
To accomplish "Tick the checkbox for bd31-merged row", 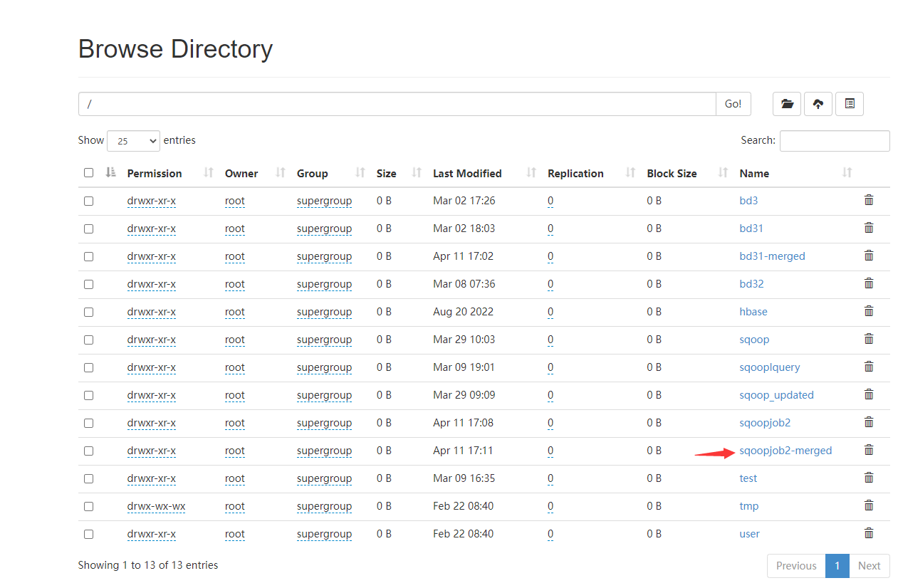I will click(88, 256).
